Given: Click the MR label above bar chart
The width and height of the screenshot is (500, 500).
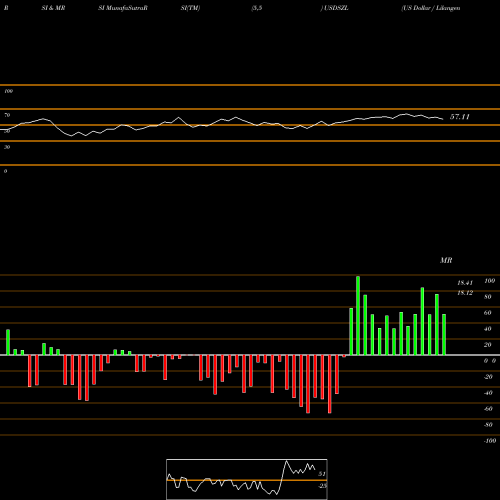Looking at the screenshot, I should point(446,260).
